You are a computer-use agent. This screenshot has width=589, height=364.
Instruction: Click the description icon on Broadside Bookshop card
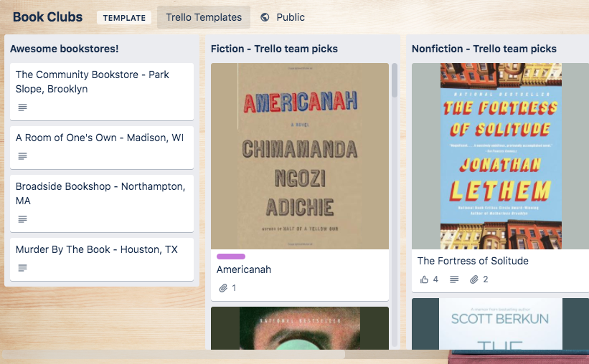[x=22, y=219]
